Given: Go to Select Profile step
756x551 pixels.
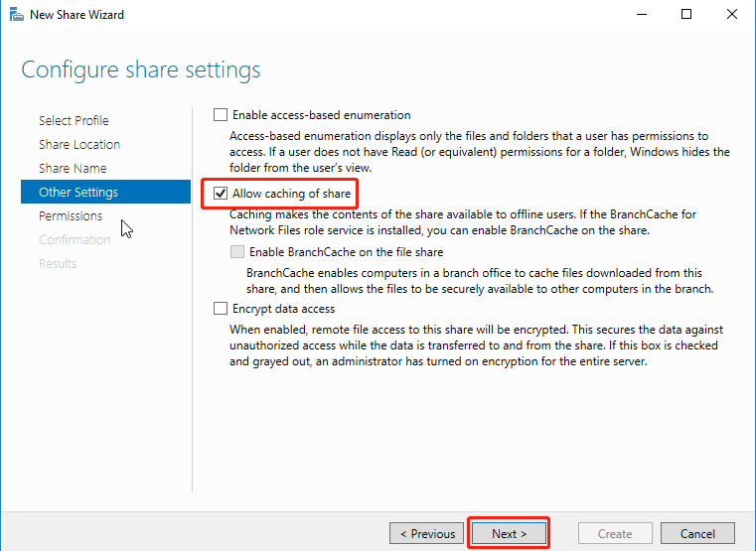Looking at the screenshot, I should [x=74, y=120].
